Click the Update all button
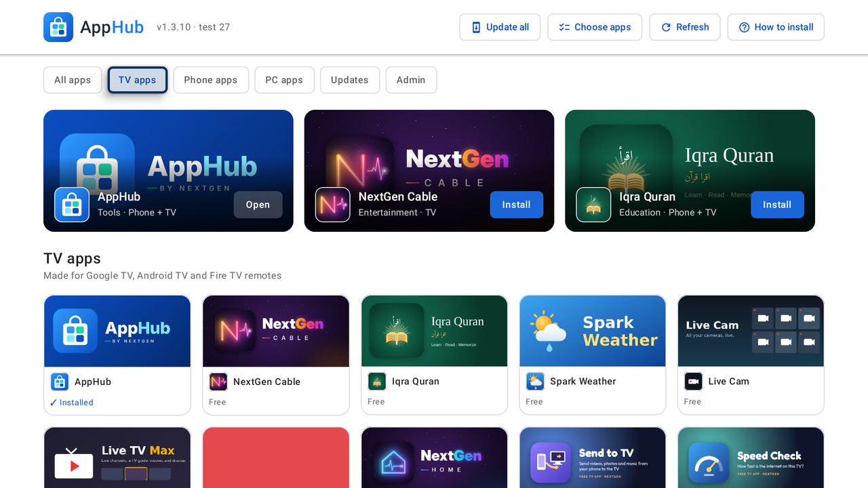Screen dimensions: 868x488 point(500,27)
